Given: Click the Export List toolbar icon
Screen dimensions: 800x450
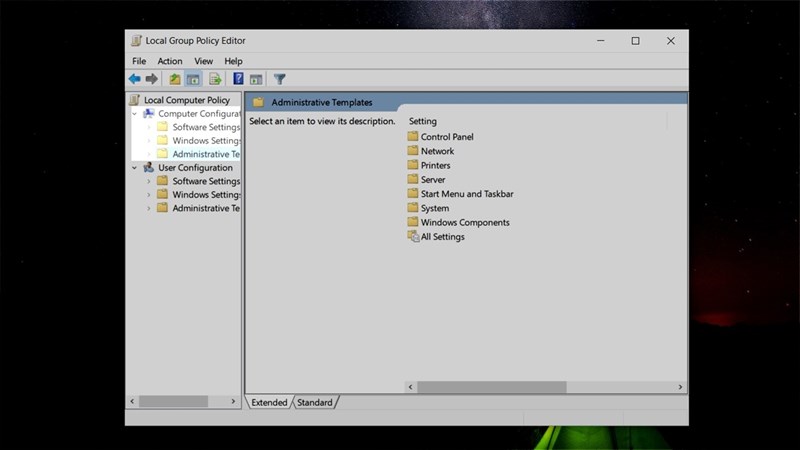Looking at the screenshot, I should [215, 79].
